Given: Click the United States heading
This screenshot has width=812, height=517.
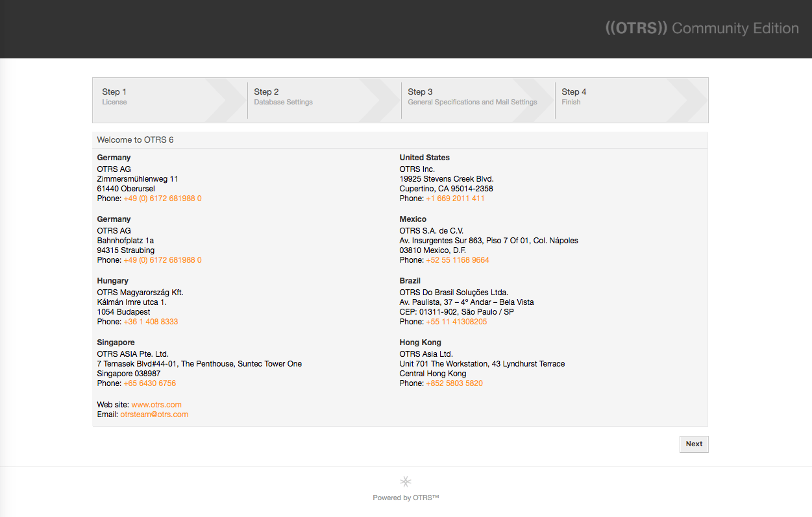Looking at the screenshot, I should pyautogui.click(x=424, y=158).
